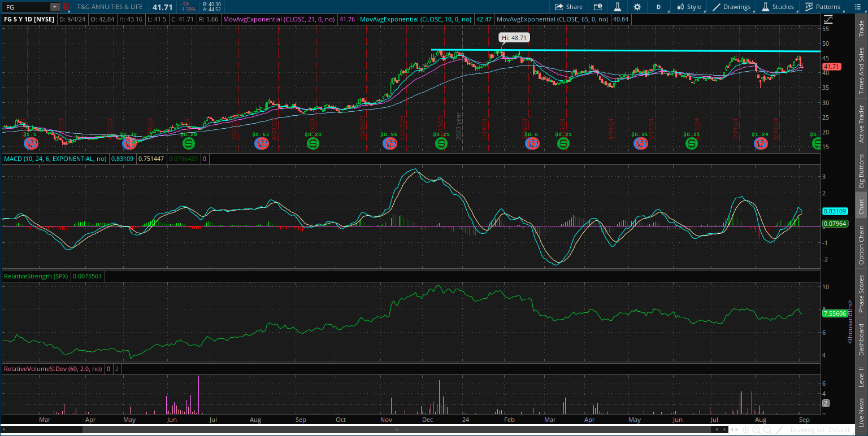Viewport: 868px width, 436px height.
Task: Click the $0.21 dividend icon in June
Action: (x=692, y=143)
